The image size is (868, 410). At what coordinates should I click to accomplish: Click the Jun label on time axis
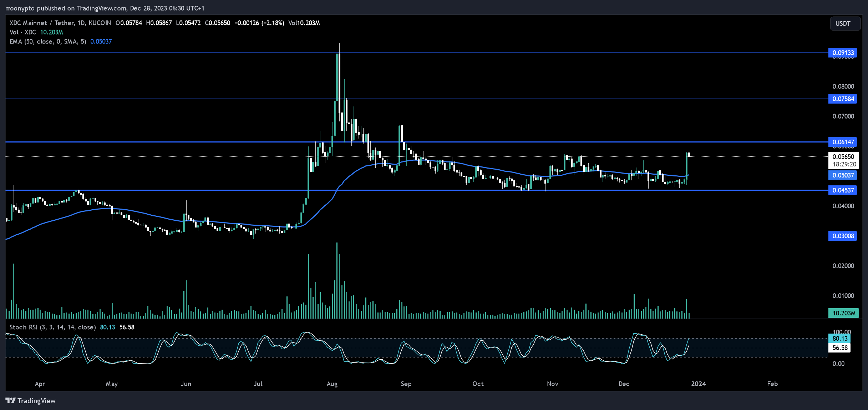coord(186,384)
